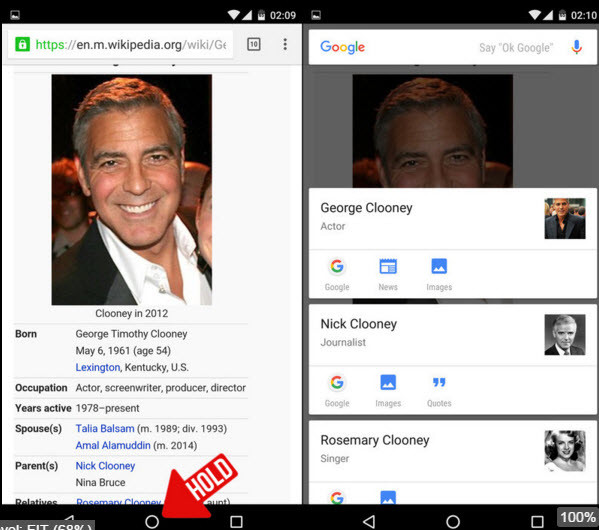Open the tab switcher showing 10 tabs
This screenshot has width=599, height=530.
coord(254,44)
